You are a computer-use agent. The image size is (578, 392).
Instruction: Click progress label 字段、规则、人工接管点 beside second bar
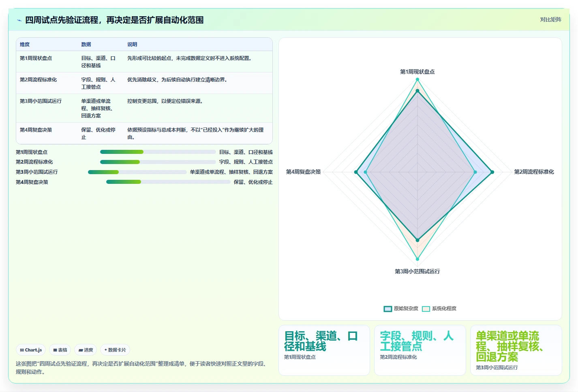[x=246, y=162]
